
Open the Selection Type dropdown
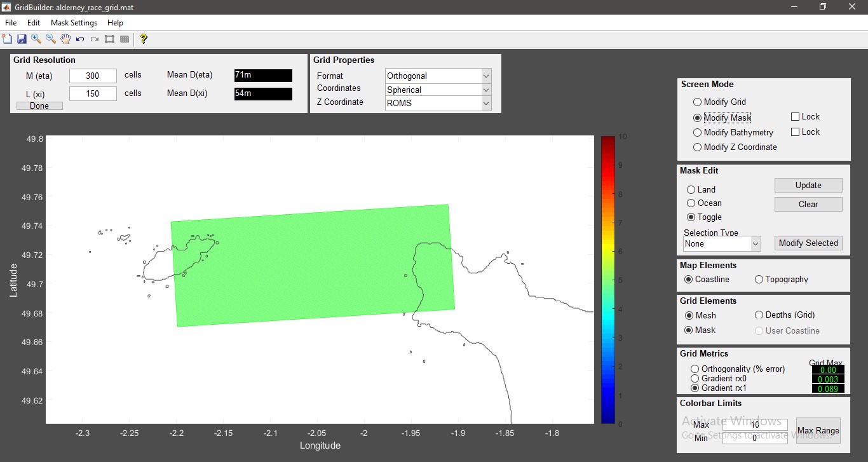(722, 243)
